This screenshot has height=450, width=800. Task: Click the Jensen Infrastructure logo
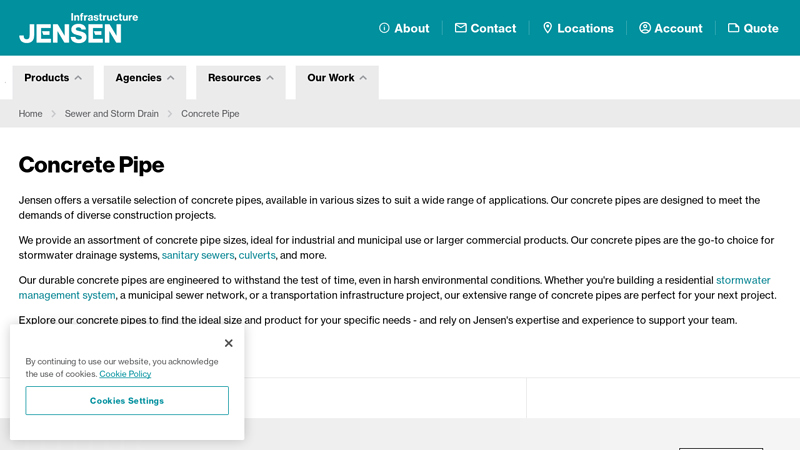pos(78,28)
